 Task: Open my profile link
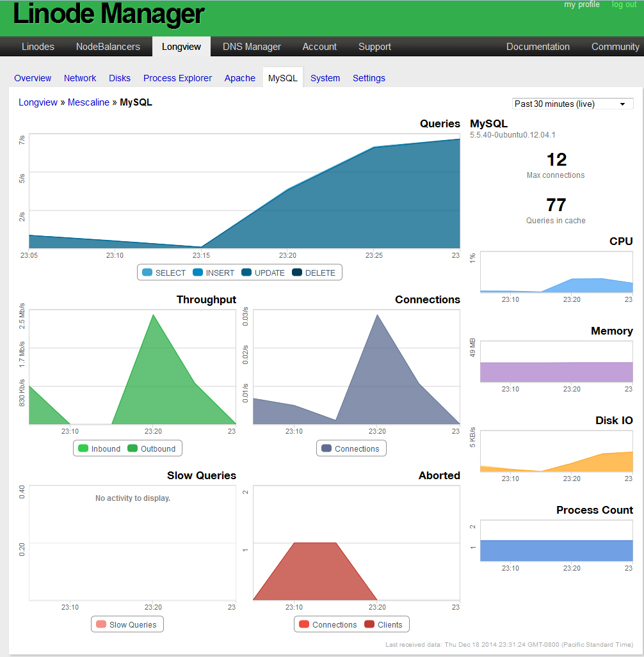pyautogui.click(x=581, y=4)
